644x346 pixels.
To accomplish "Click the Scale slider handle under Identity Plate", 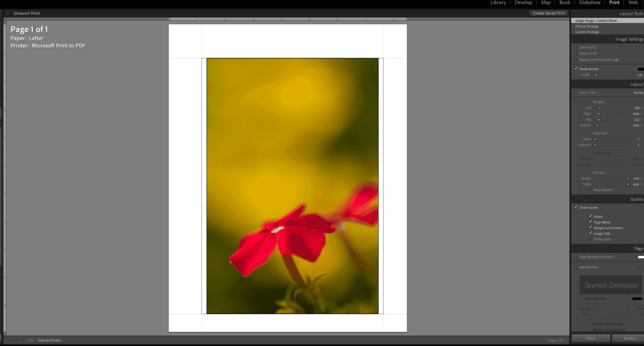I will point(603,315).
